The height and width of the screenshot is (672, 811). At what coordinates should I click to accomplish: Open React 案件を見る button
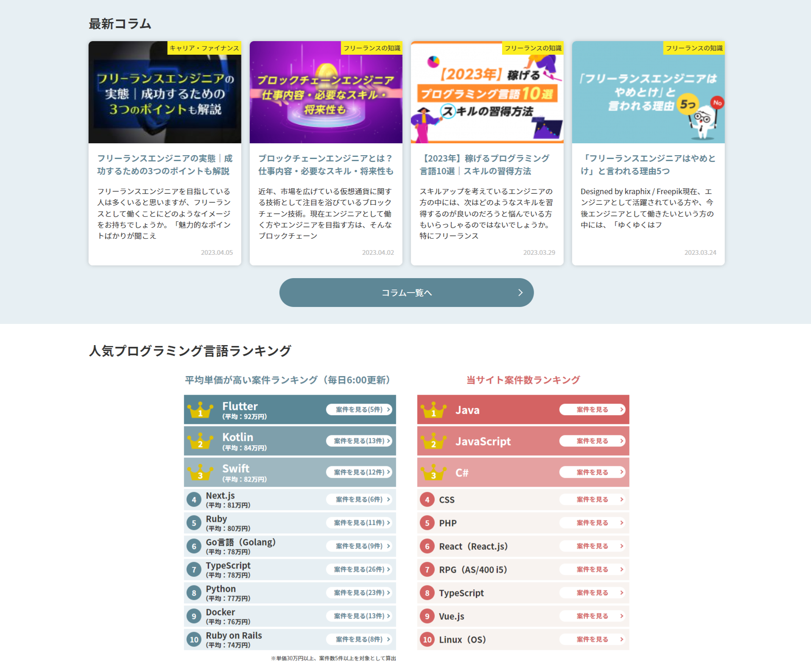tap(592, 546)
